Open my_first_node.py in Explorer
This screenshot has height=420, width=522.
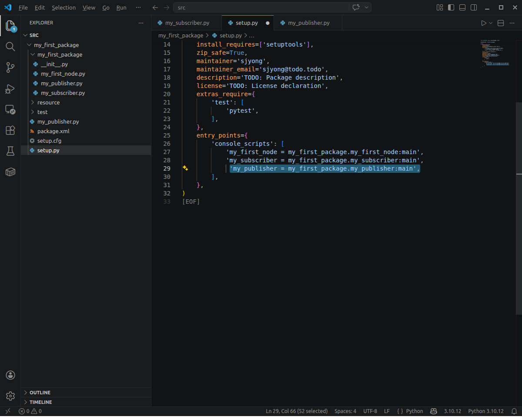63,74
